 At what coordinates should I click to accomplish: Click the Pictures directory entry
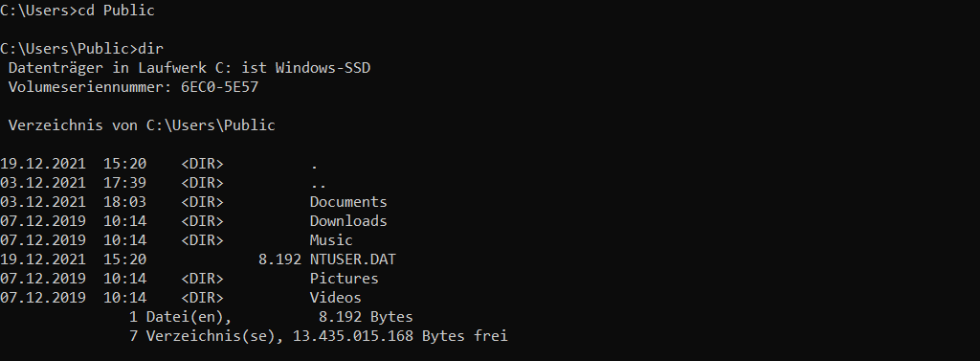344,279
